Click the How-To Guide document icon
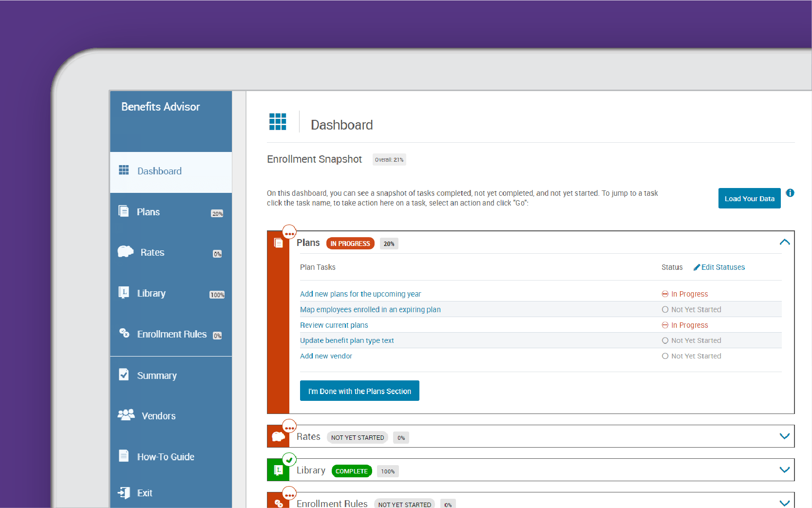Image resolution: width=812 pixels, height=508 pixels. point(124,456)
